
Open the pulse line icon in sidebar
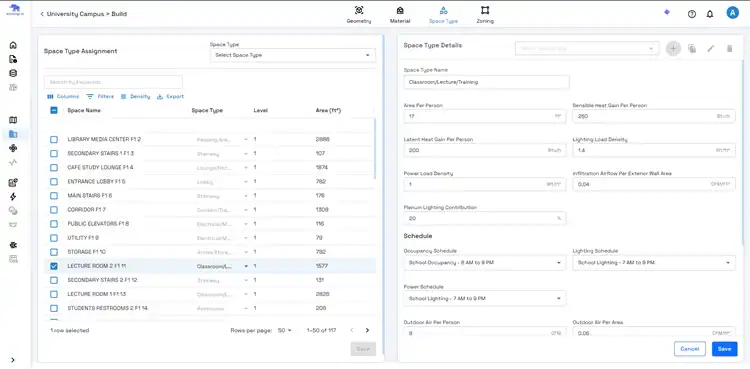coord(13,162)
